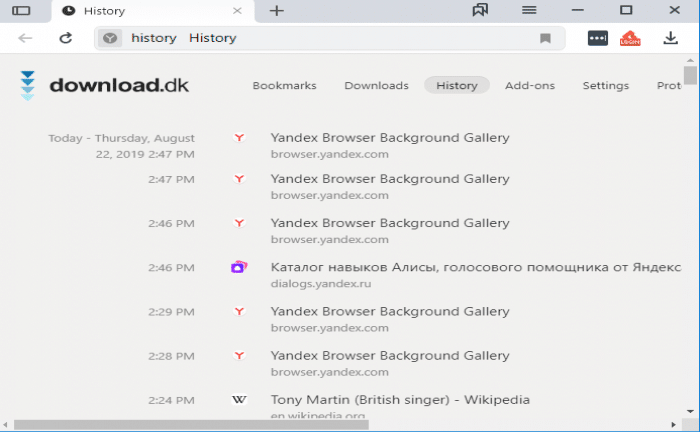Viewport: 700px width, 432px height.
Task: Select the History browser tab
Action: 153,11
